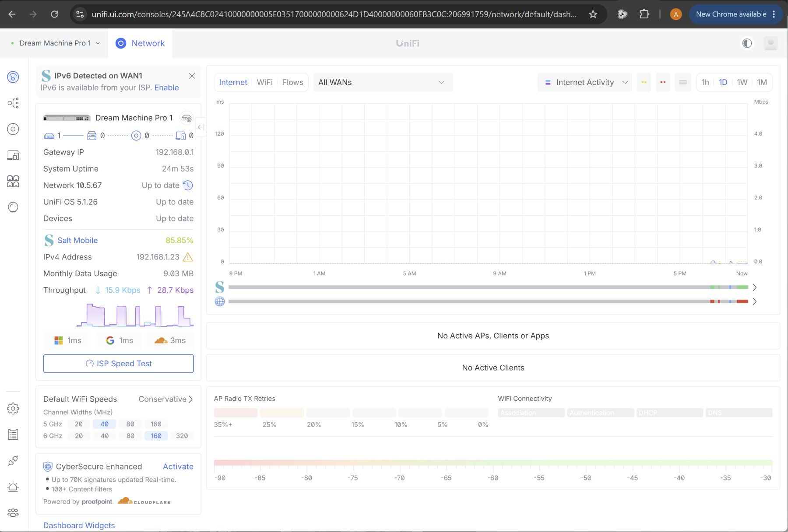
Task: Click the Enable IPv6 link
Action: click(166, 87)
